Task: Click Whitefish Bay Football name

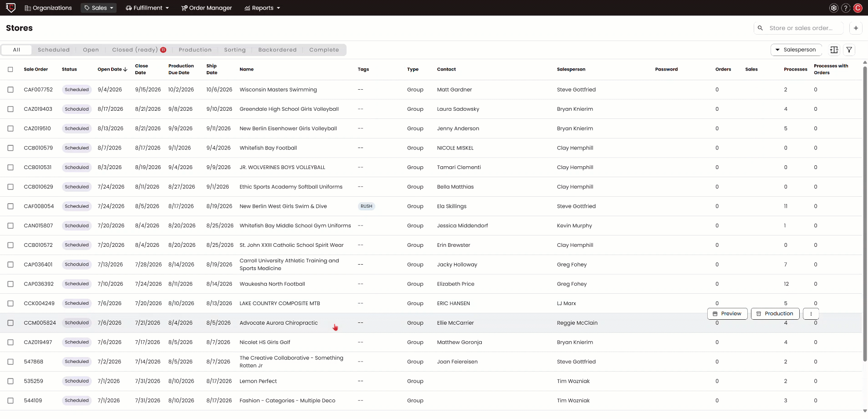Action: pos(268,148)
